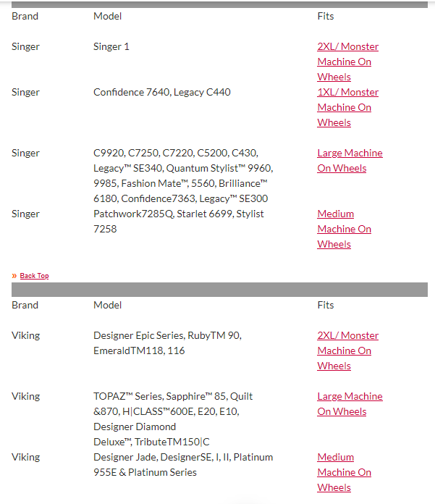Click the Back Top link
Screen dimensions: 435x504
pos(34,276)
